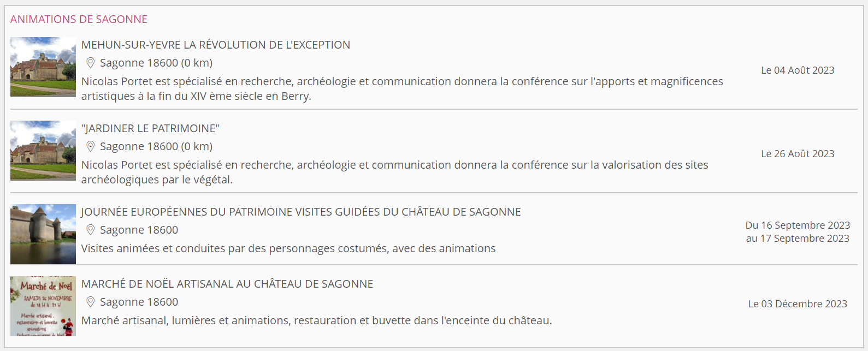This screenshot has height=351, width=868.
Task: Click the "Le 26 Août 2023" date
Action: [798, 154]
